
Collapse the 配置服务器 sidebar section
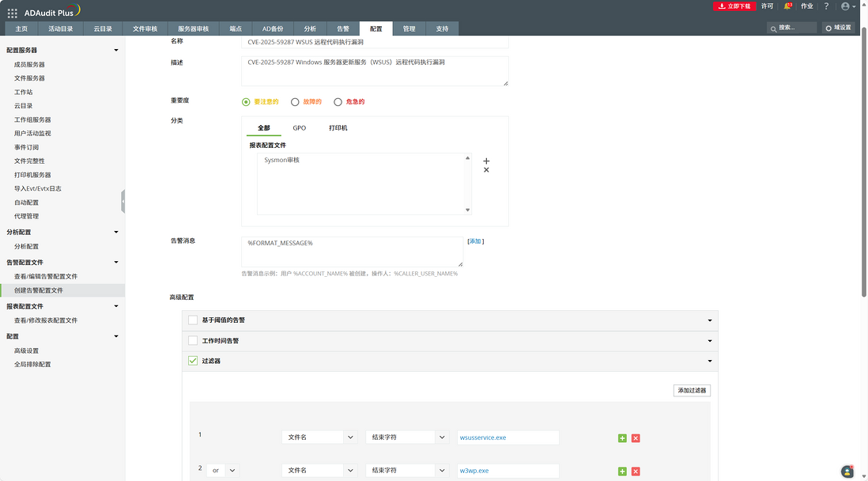click(x=116, y=51)
